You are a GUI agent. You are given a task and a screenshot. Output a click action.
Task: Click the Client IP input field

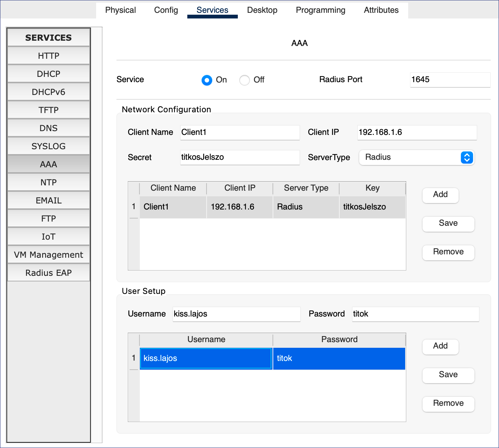pyautogui.click(x=417, y=132)
